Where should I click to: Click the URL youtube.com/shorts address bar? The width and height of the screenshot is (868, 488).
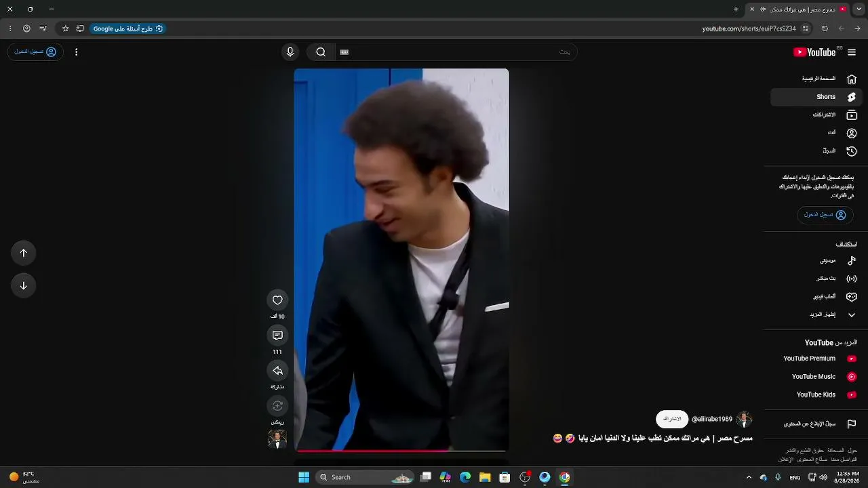[x=749, y=28]
